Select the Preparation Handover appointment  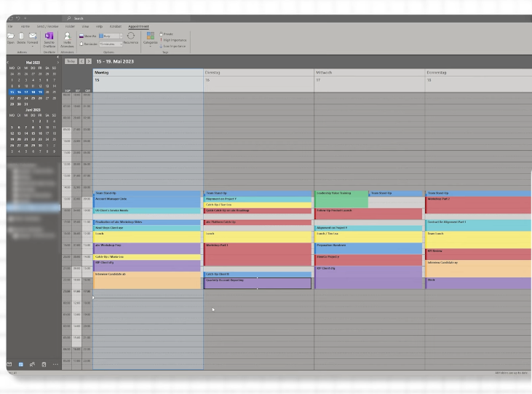point(368,248)
